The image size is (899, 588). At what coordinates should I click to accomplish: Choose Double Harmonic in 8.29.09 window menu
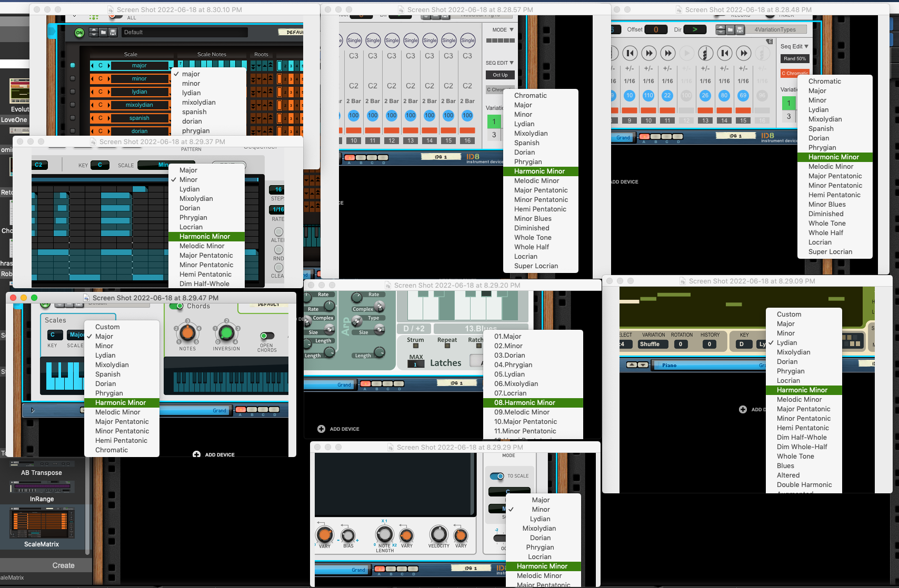804,485
